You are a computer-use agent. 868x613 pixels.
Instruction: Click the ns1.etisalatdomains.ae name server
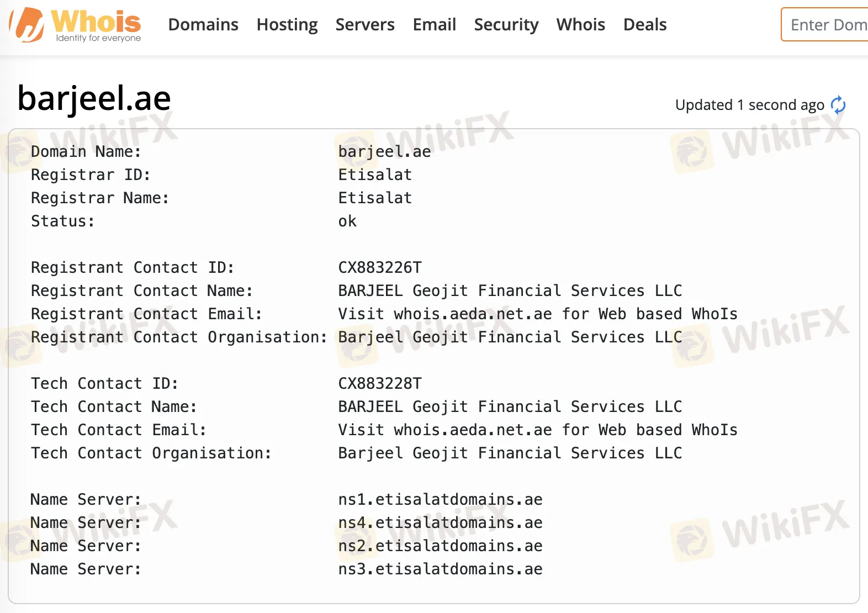click(440, 500)
